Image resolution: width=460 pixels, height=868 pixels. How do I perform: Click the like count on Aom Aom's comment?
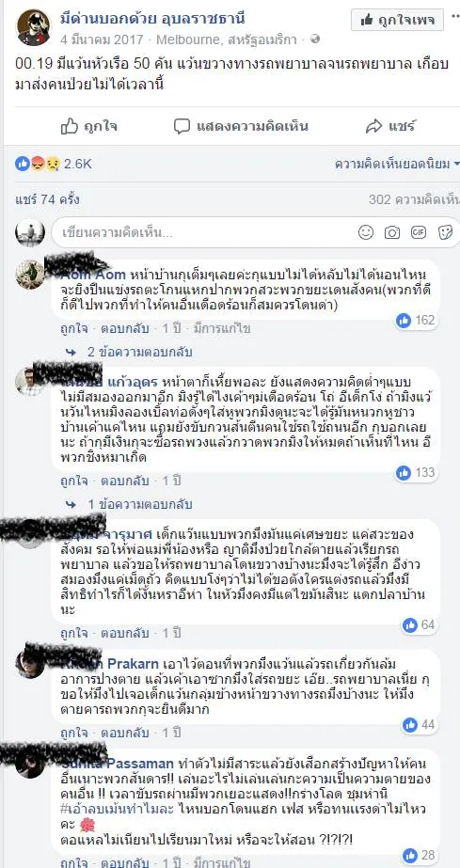click(416, 320)
